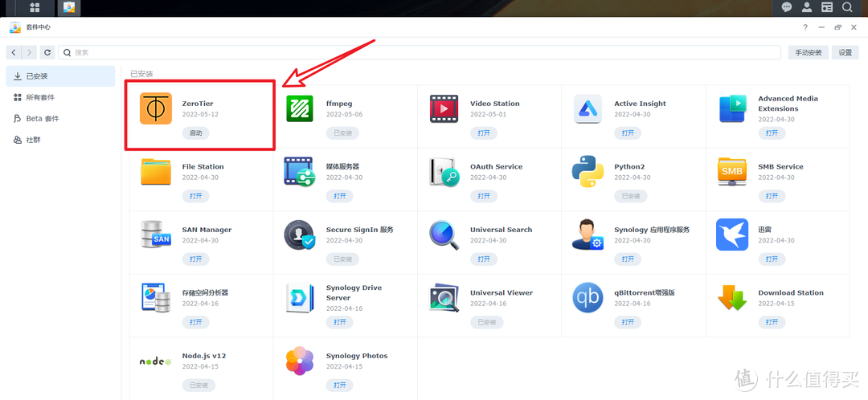Click the 手动安装 button
This screenshot has height=400, width=868.
point(809,52)
